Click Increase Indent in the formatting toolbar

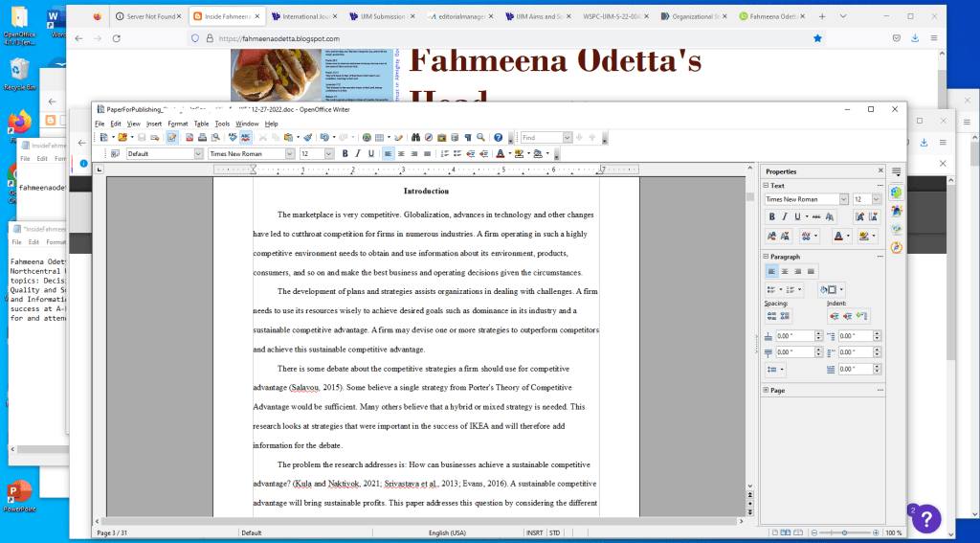[x=483, y=153]
